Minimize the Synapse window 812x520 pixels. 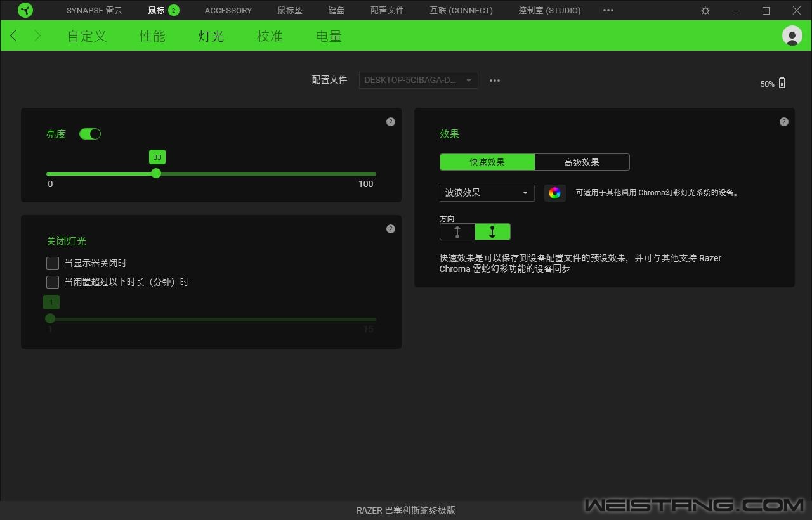pyautogui.click(x=736, y=11)
